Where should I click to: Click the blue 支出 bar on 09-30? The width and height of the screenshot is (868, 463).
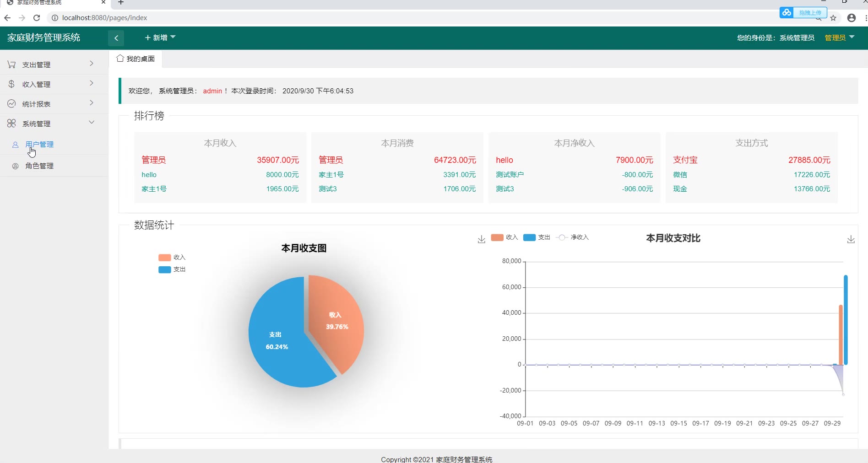pyautogui.click(x=846, y=320)
